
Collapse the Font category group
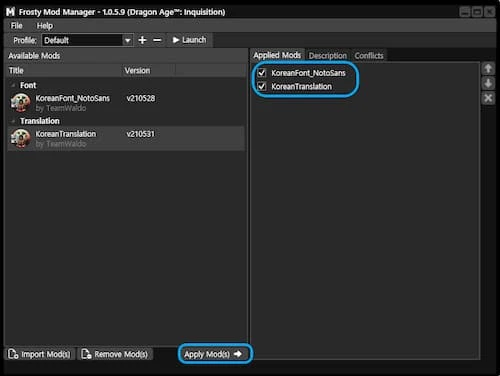[x=13, y=85]
